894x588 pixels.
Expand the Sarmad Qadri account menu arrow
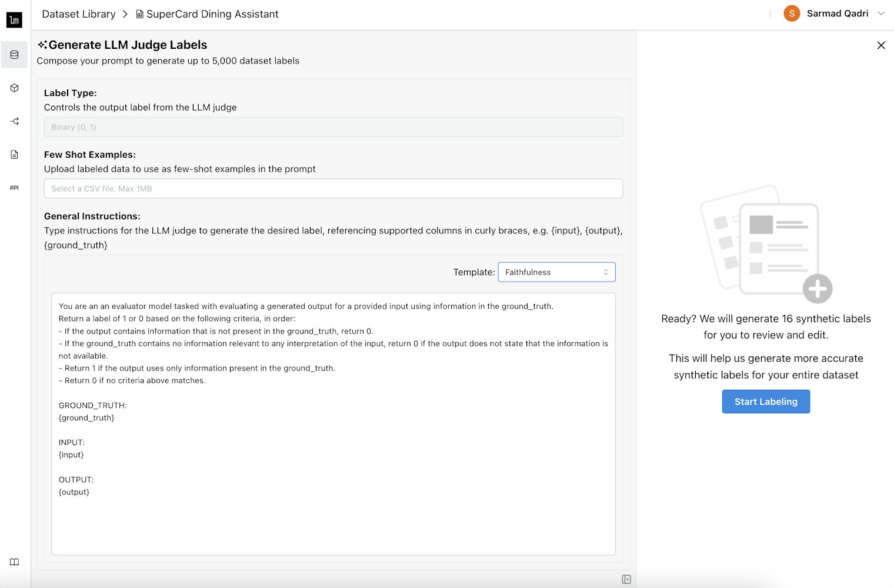[x=881, y=14]
